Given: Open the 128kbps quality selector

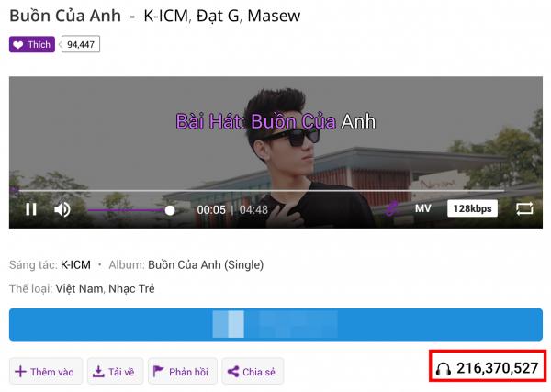Looking at the screenshot, I should pyautogui.click(x=472, y=208).
